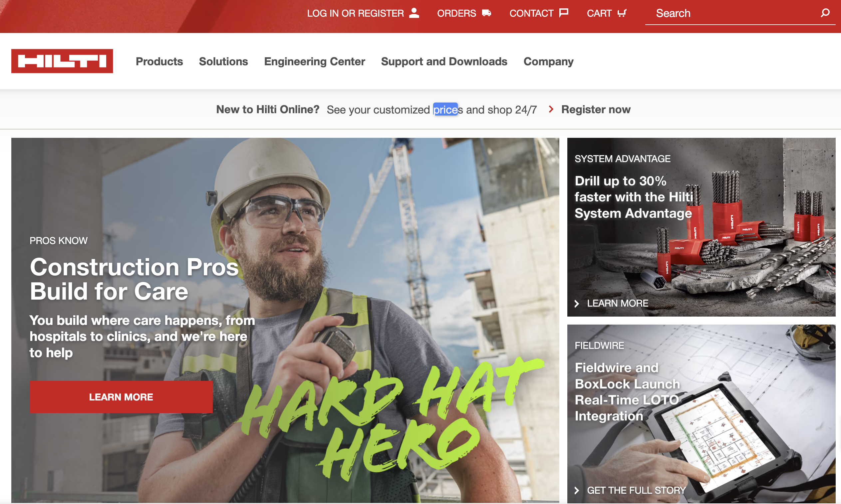Click the PROS KNOW label
The width and height of the screenshot is (841, 504).
[58, 240]
